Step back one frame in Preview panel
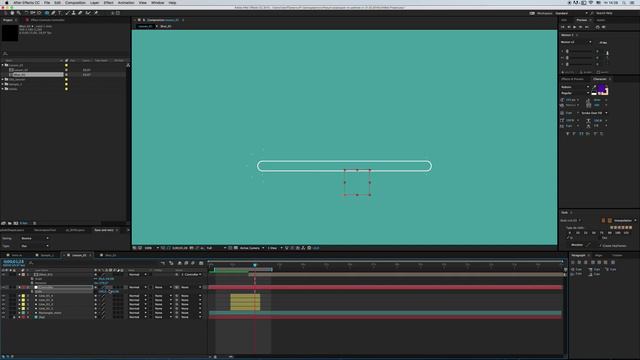The image size is (640, 360). (x=569, y=27)
